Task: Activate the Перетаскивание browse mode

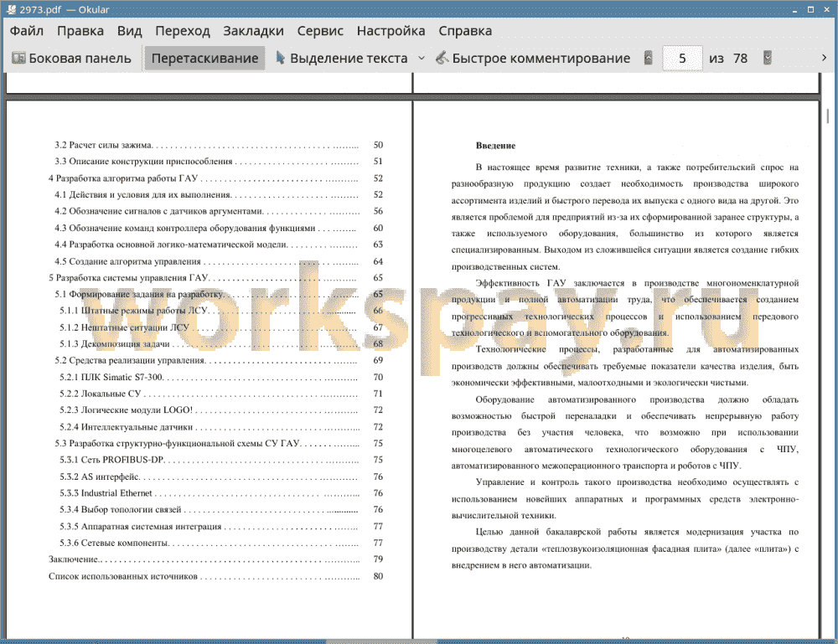Action: 204,59
